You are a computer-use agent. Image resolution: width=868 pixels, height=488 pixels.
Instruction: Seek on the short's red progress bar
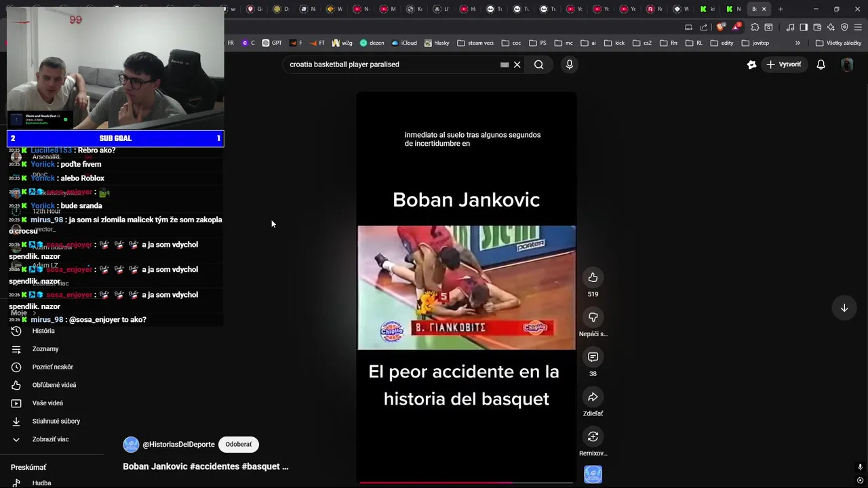[x=467, y=483]
